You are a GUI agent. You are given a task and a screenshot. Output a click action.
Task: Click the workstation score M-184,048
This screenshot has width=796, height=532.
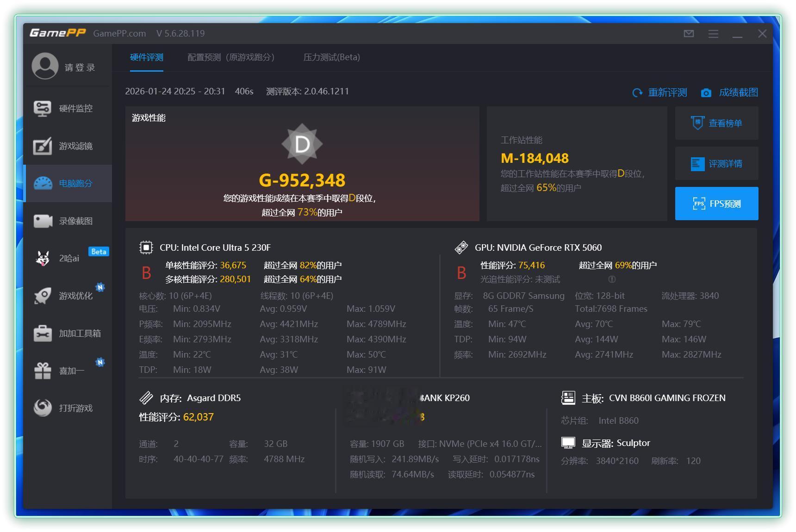[535, 158]
